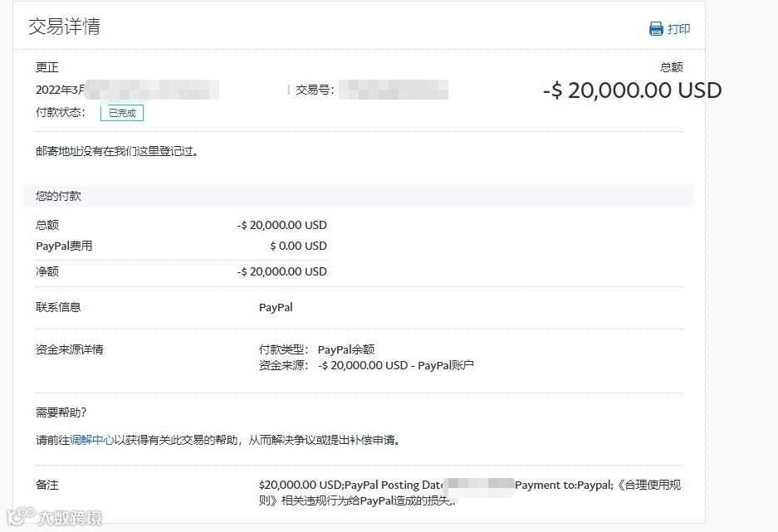
Task: Click the 打印 print link
Action: pos(678,29)
